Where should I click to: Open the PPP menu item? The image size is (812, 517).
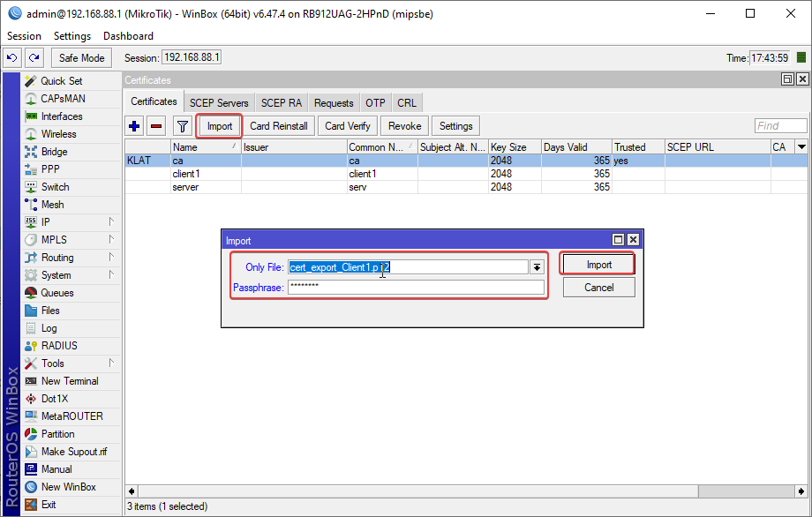[x=71, y=169]
